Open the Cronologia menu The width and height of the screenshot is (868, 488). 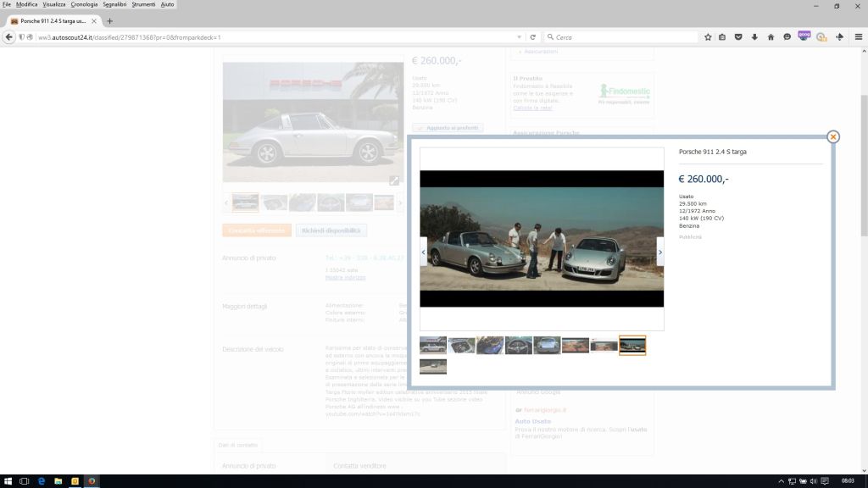tap(84, 4)
